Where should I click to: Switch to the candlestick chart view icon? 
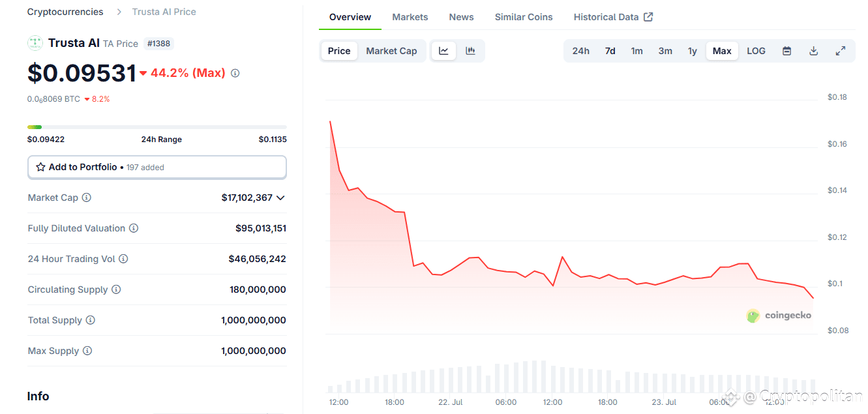[x=470, y=51]
